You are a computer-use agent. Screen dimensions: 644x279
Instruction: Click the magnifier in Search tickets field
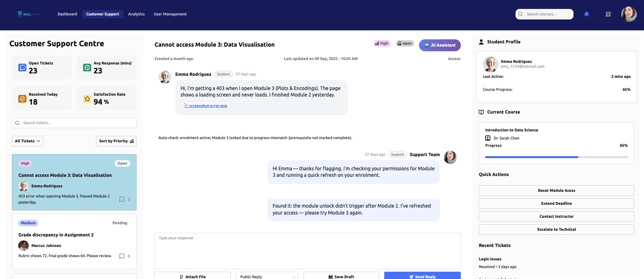[x=17, y=123]
